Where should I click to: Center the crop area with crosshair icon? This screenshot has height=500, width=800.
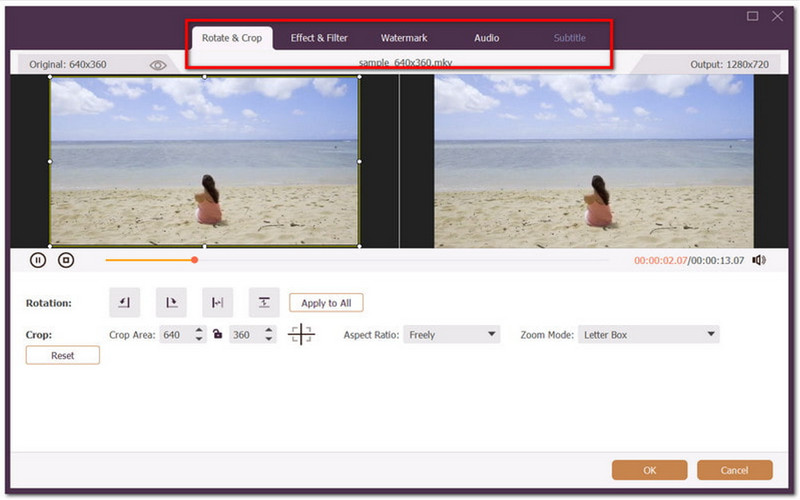click(301, 335)
